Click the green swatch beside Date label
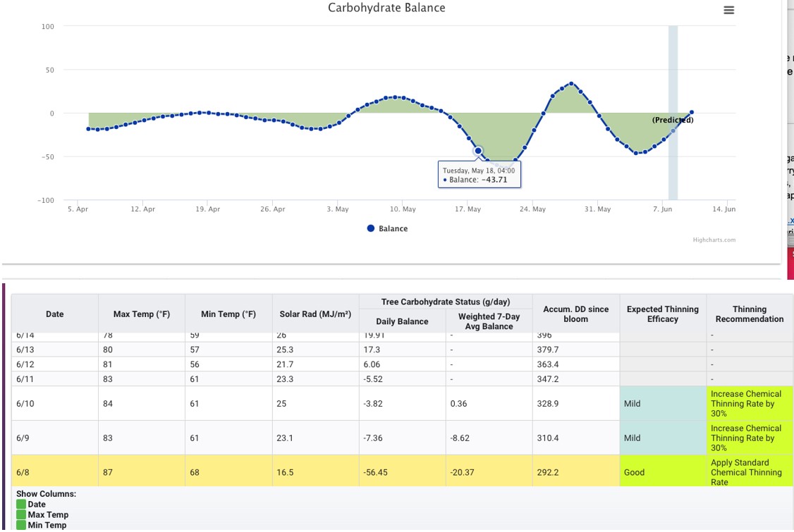Image resolution: width=794 pixels, height=532 pixels. (x=21, y=504)
